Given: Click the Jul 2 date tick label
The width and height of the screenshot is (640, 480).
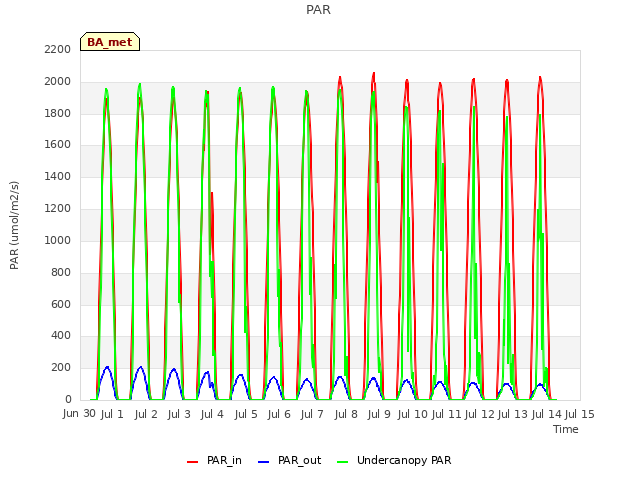Looking at the screenshot, I should point(146,414).
